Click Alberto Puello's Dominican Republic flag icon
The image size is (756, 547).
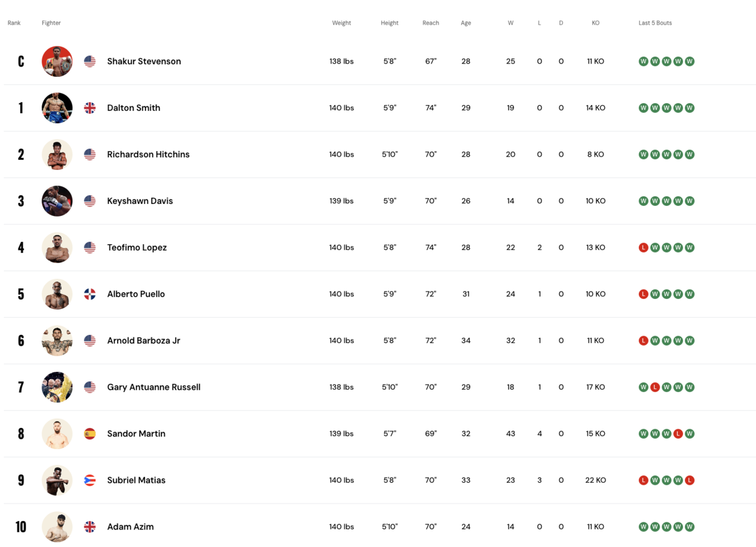tap(90, 294)
